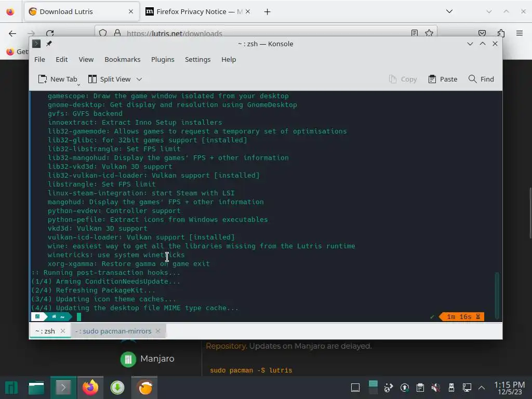Open a new Firefox tab with plus button

pyautogui.click(x=268, y=12)
